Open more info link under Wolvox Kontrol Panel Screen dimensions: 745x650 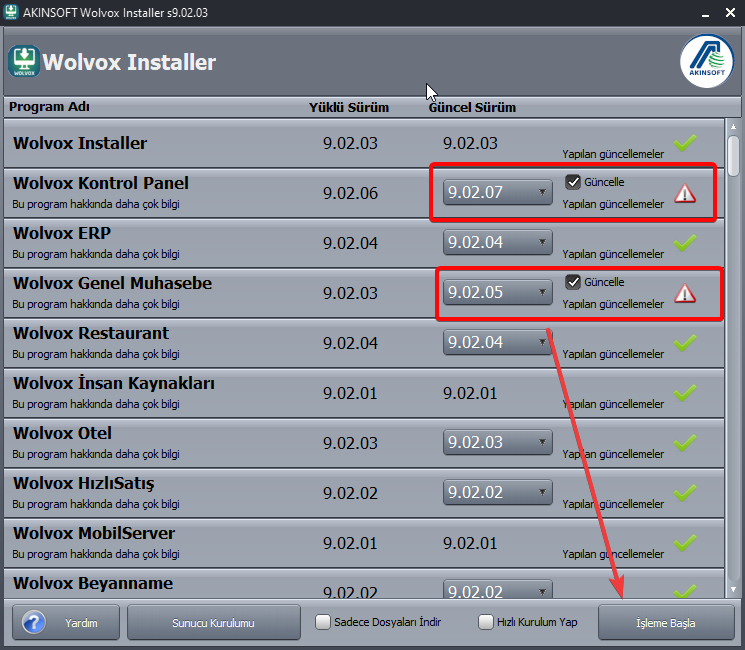point(96,204)
